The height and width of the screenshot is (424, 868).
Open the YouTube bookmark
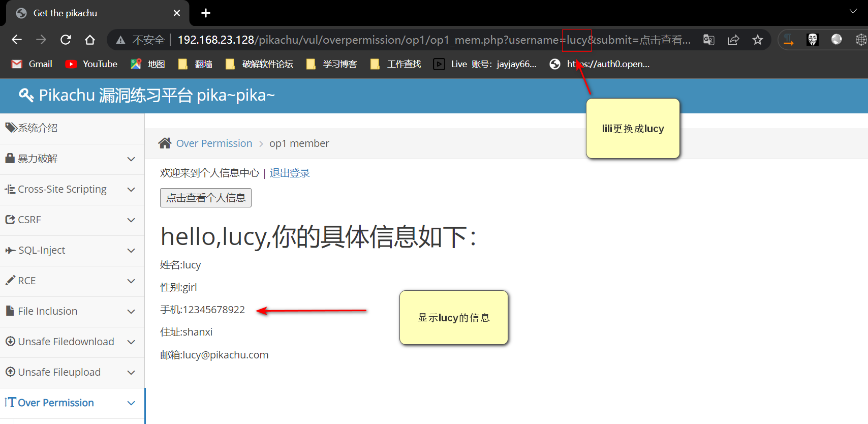[92, 64]
